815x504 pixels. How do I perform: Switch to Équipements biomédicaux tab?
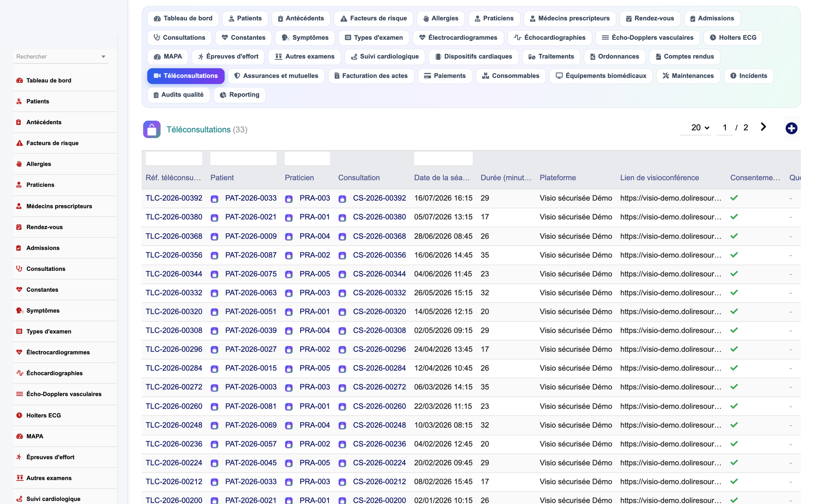click(601, 76)
